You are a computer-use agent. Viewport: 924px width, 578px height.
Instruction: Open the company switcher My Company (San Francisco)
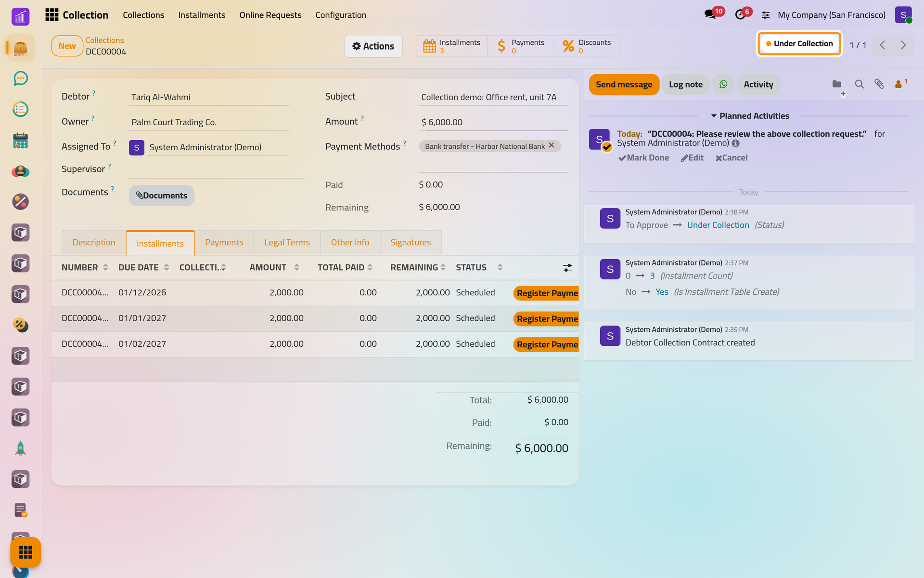pos(831,15)
